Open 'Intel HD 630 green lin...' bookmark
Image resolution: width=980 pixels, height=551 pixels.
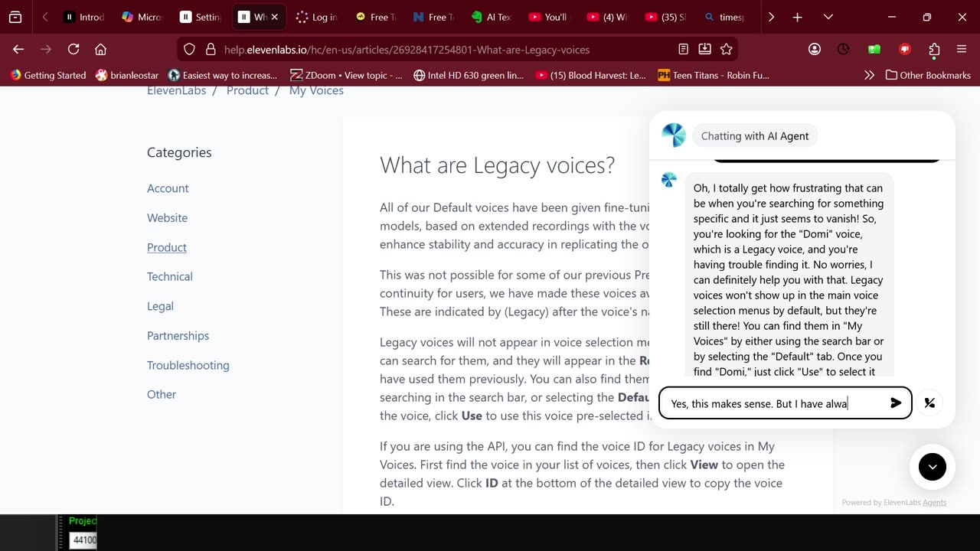(469, 75)
